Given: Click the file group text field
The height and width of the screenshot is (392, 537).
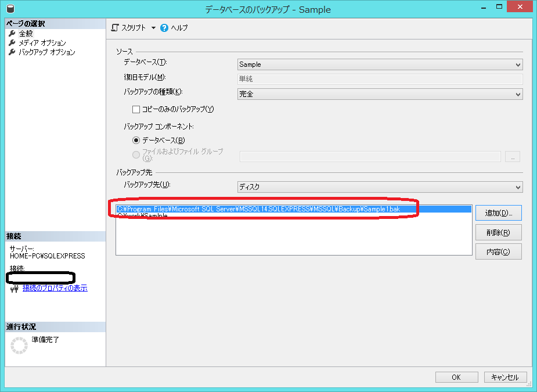Looking at the screenshot, I should (370, 156).
